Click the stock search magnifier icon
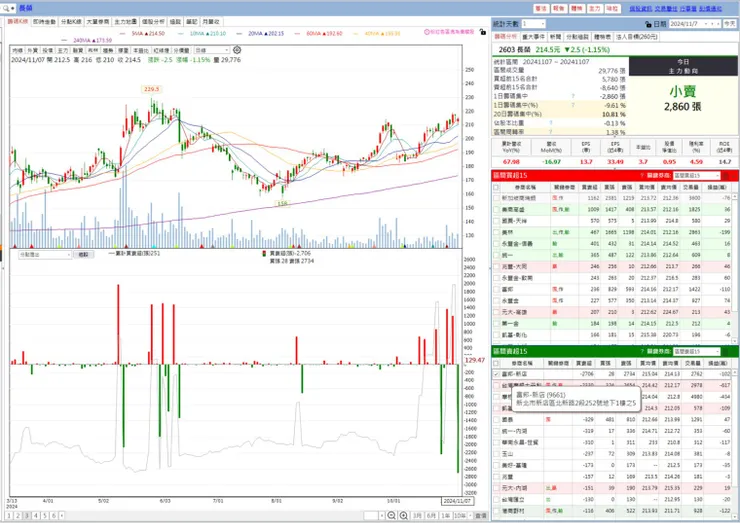This screenshot has height=523, width=740. 5,8
